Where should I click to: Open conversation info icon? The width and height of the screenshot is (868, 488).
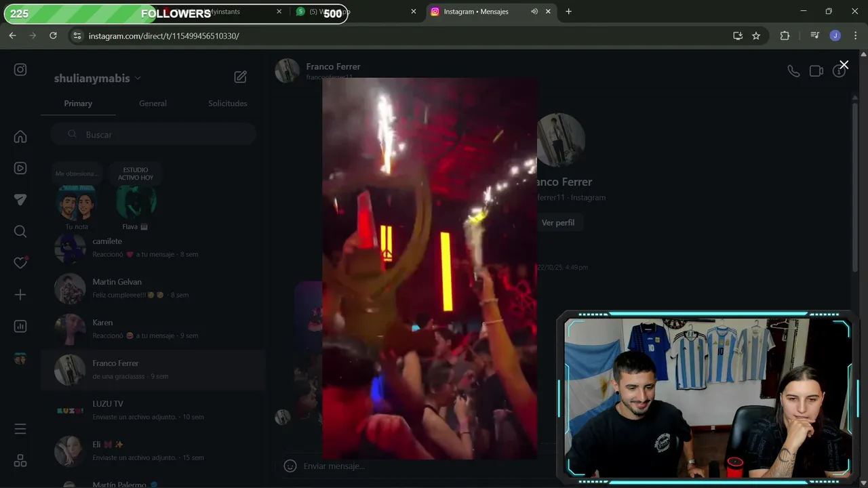839,71
